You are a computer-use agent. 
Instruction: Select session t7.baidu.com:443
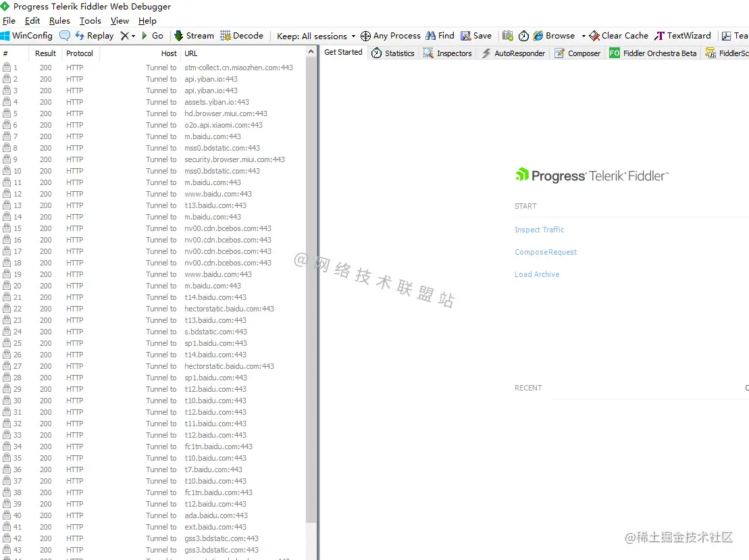click(153, 469)
